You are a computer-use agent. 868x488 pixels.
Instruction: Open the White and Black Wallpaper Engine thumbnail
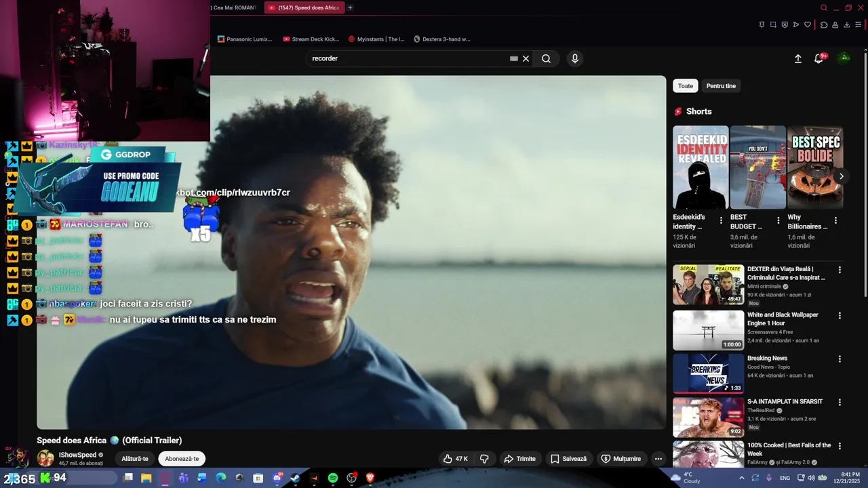[708, 330]
